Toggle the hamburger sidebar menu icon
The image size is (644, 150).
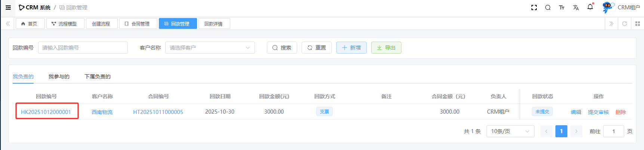click(8, 7)
